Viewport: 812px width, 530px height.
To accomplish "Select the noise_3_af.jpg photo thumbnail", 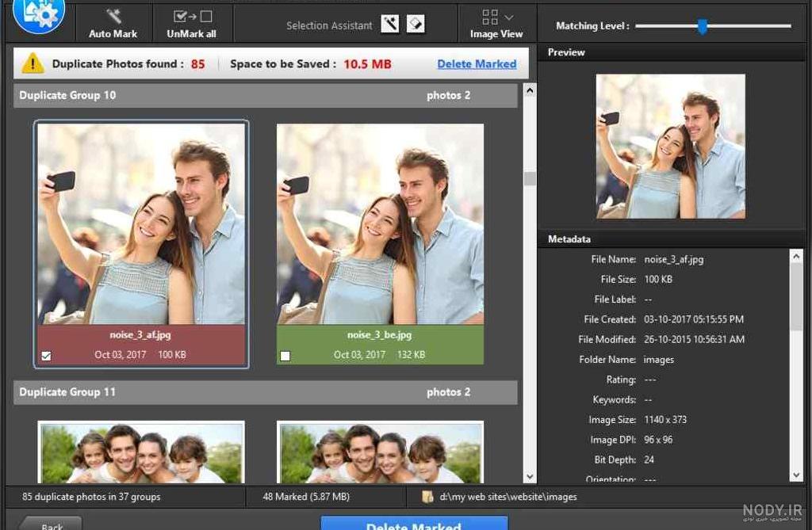I will click(x=141, y=223).
